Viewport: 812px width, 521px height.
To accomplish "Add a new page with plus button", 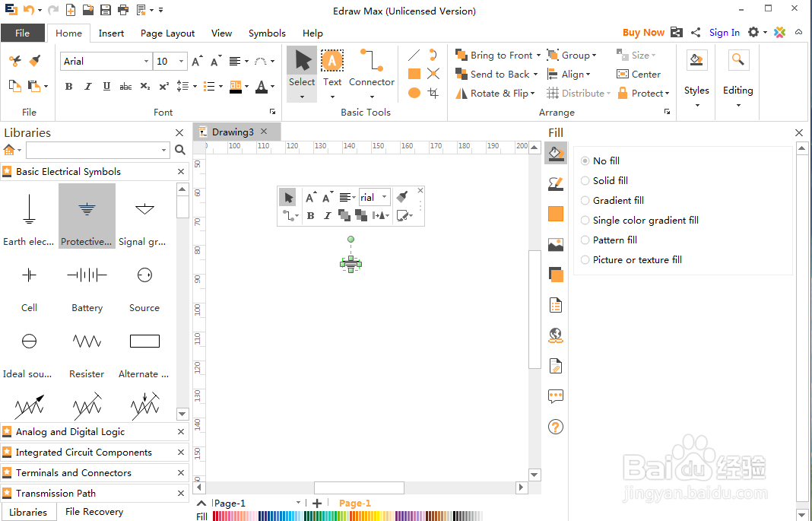I will click(317, 503).
